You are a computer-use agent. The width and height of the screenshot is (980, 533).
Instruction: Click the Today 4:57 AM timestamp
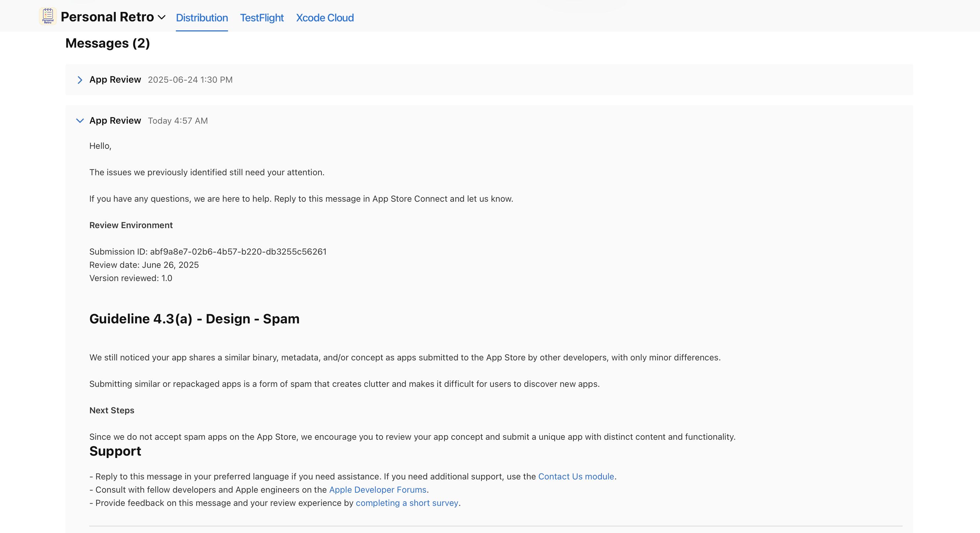[178, 121]
